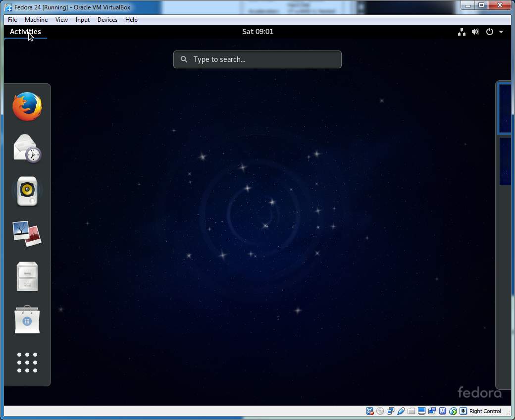515x420 pixels.
Task: Click the mouse integration status icon
Action: tap(453, 411)
